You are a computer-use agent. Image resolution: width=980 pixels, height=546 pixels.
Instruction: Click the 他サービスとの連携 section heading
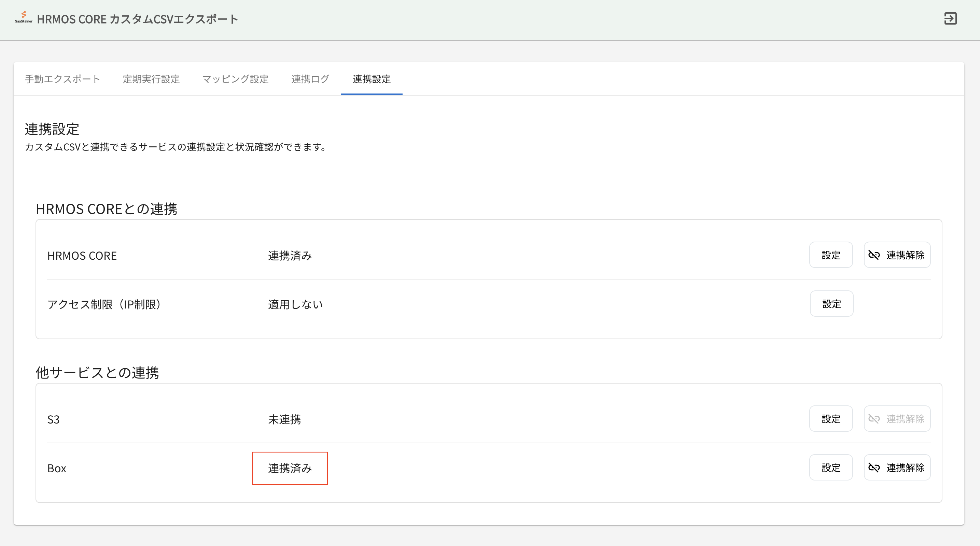97,373
